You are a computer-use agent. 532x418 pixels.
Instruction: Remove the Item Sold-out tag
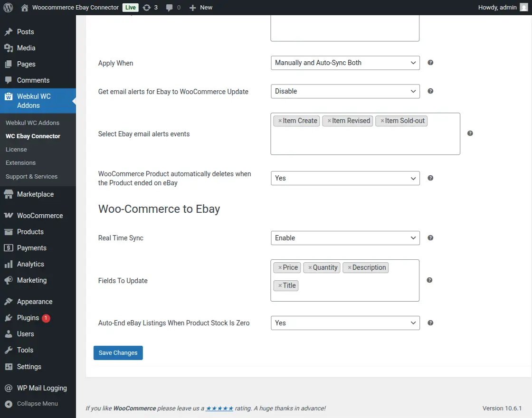click(x=382, y=121)
